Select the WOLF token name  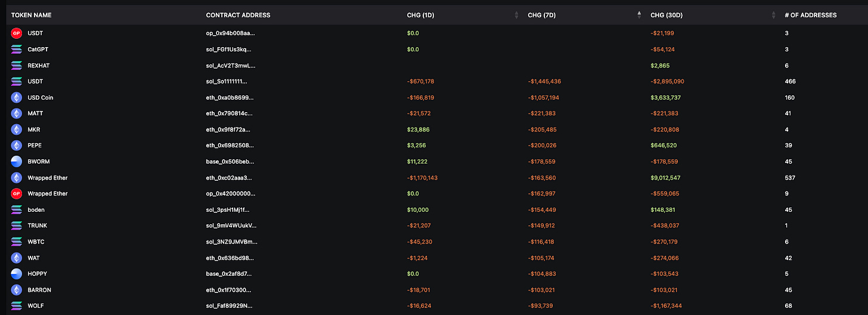(x=36, y=306)
